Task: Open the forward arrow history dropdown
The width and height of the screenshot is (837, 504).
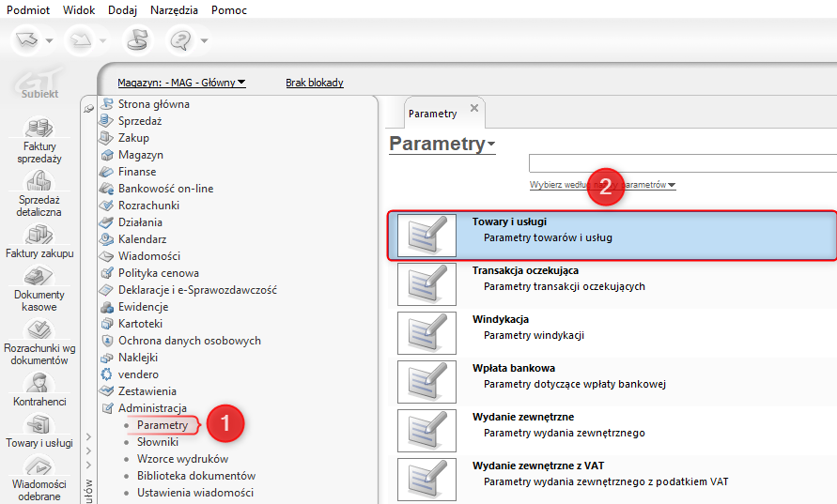Action: tap(103, 40)
